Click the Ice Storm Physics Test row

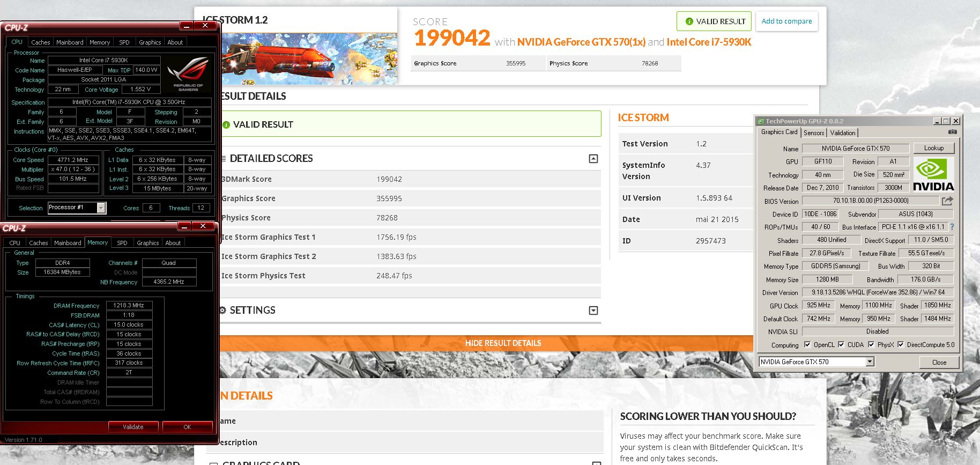coord(410,276)
